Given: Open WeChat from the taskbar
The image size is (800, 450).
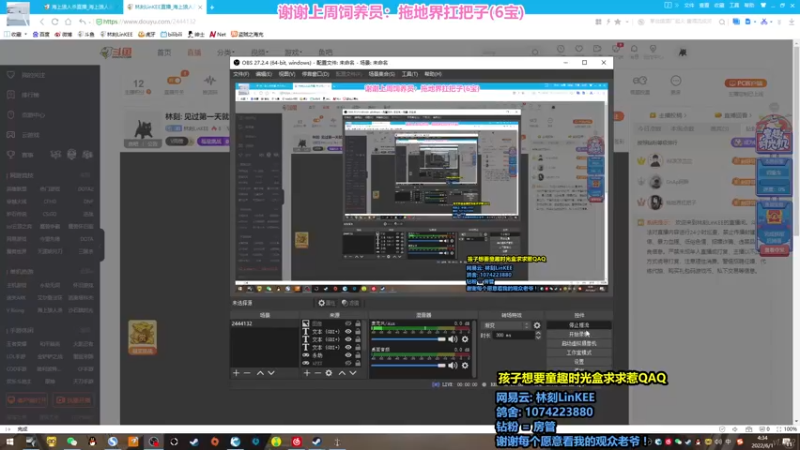Looking at the screenshot, I should point(72,442).
